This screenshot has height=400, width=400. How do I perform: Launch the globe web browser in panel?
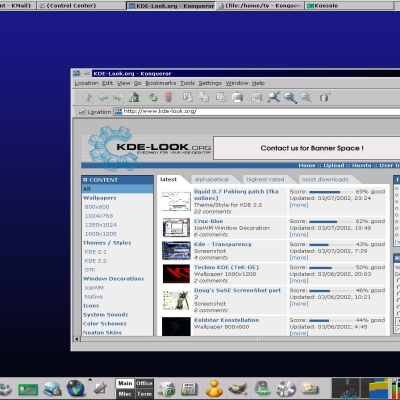pos(76,388)
